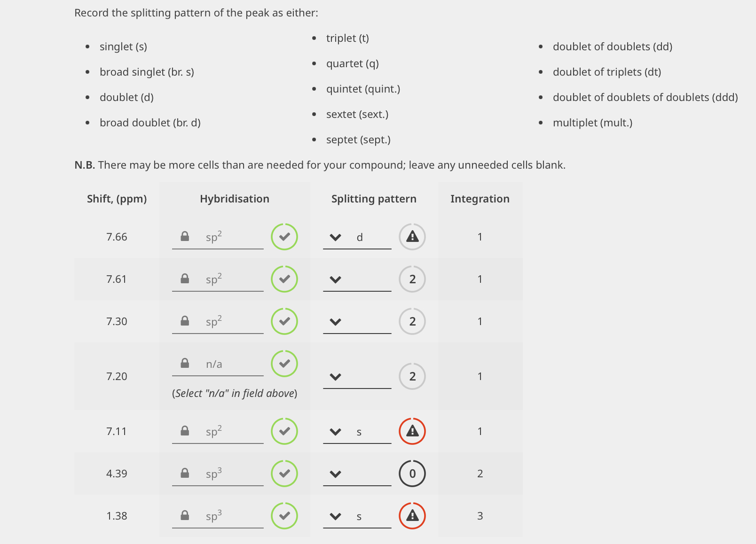Viewport: 756px width, 544px height.
Task: Click the attempts circle showing 2 at 7.61 ppm
Action: (412, 279)
